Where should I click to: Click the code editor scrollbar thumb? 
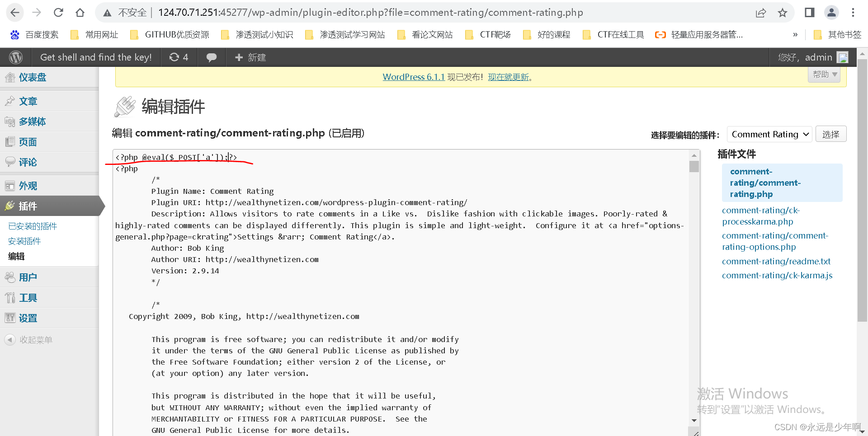click(694, 167)
